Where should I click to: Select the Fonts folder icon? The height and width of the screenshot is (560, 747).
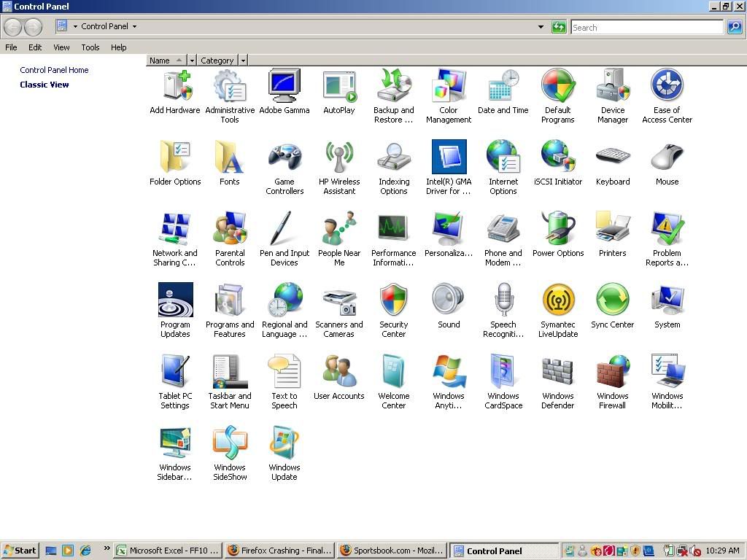click(230, 157)
